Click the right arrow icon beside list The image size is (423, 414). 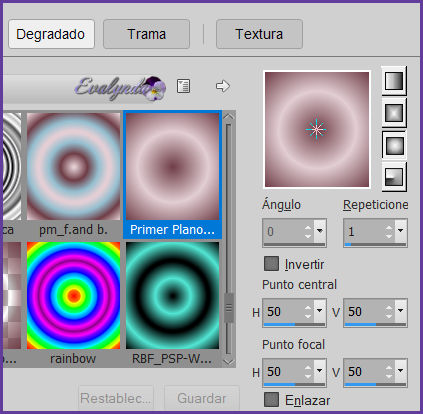[222, 86]
